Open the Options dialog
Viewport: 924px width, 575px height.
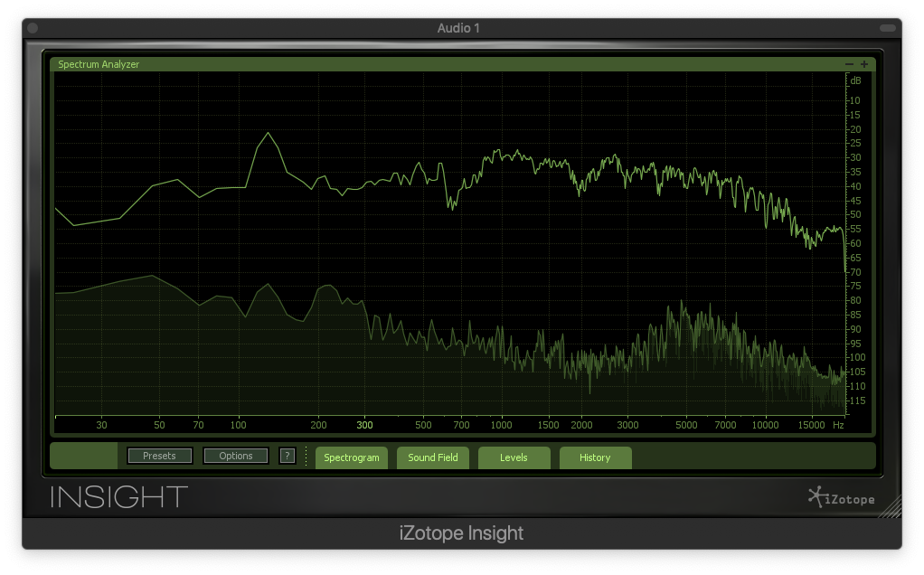(x=236, y=456)
